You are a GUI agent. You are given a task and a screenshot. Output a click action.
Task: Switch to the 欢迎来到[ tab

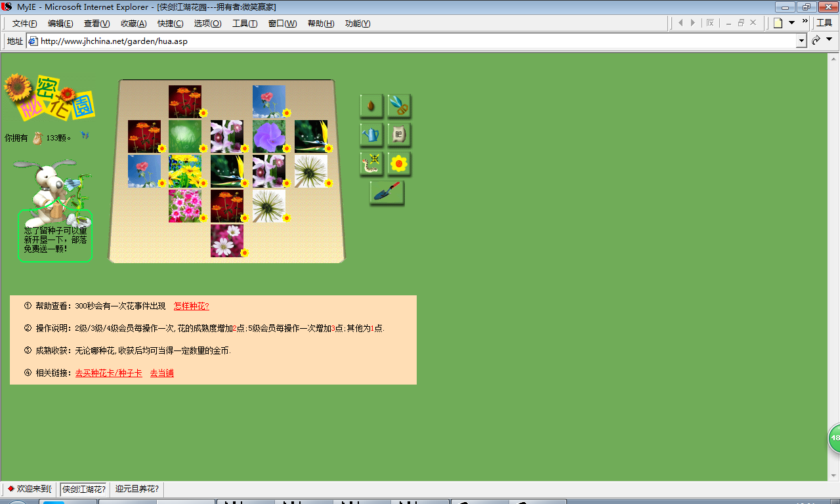(30, 489)
